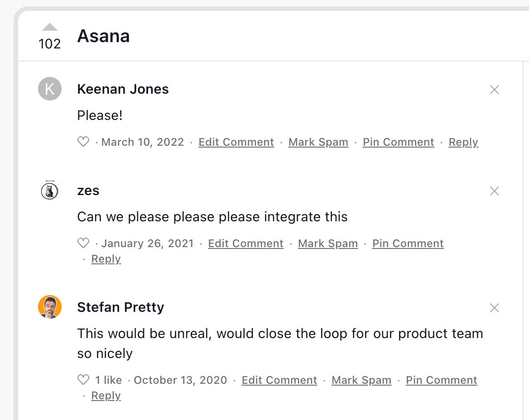Upvote the Asana post with the arrow
The height and width of the screenshot is (420, 529).
50,27
